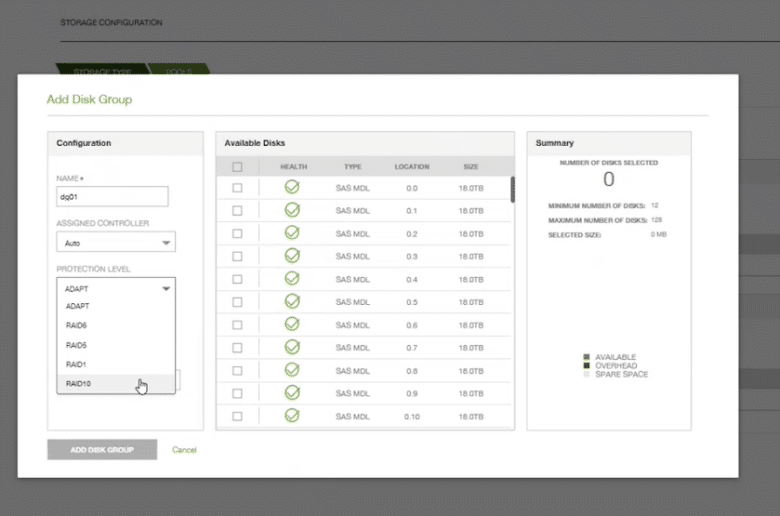This screenshot has height=516, width=780.
Task: Choose RAID6 from protection level list
Action: point(116,325)
